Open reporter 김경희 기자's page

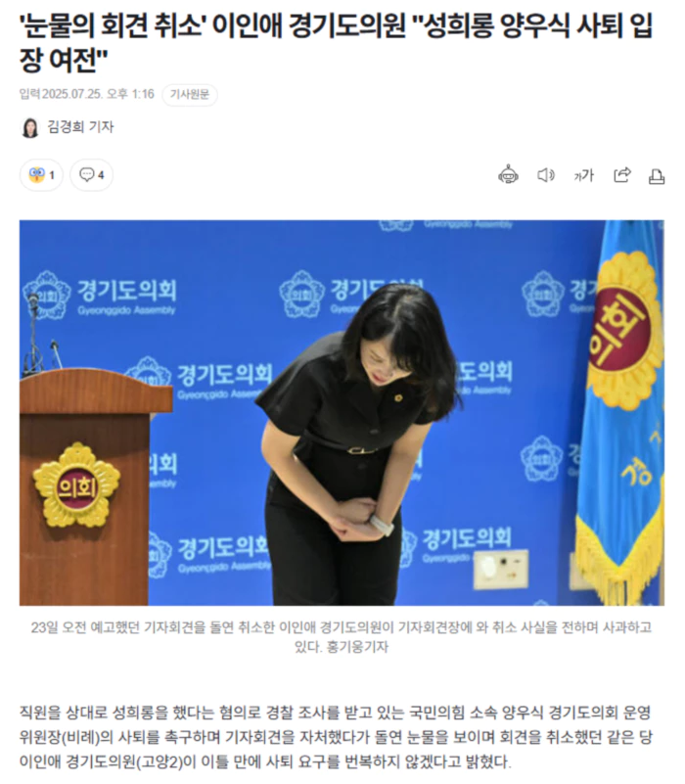[80, 127]
